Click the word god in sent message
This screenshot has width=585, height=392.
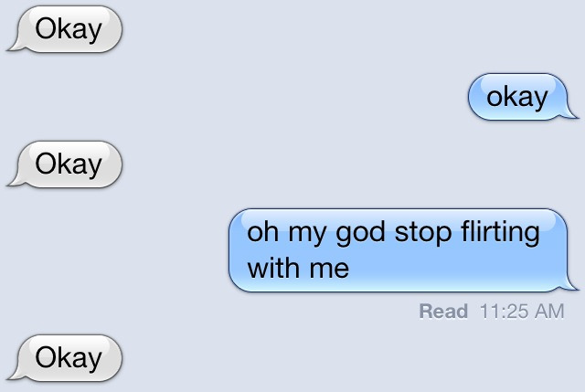pyautogui.click(x=359, y=234)
